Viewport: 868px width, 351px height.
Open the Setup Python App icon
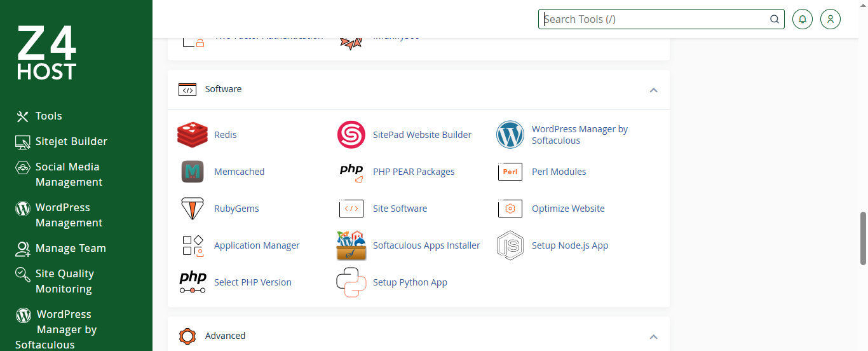pyautogui.click(x=351, y=282)
